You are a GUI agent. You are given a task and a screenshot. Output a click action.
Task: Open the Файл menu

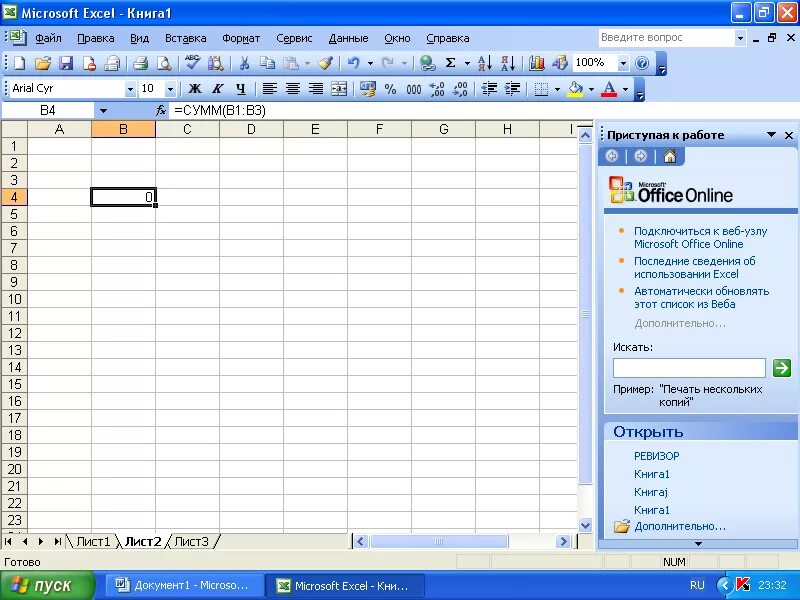[x=48, y=38]
